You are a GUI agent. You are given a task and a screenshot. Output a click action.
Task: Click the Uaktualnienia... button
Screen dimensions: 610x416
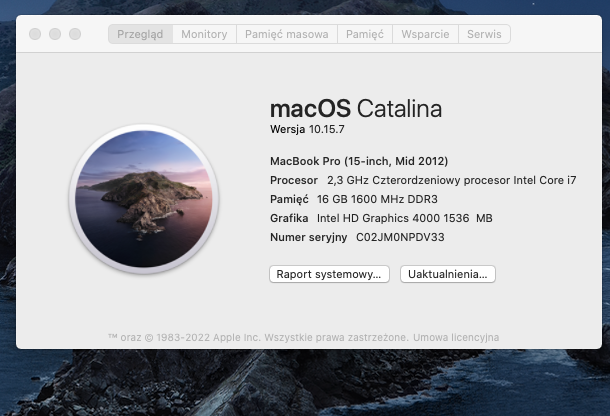pos(448,274)
